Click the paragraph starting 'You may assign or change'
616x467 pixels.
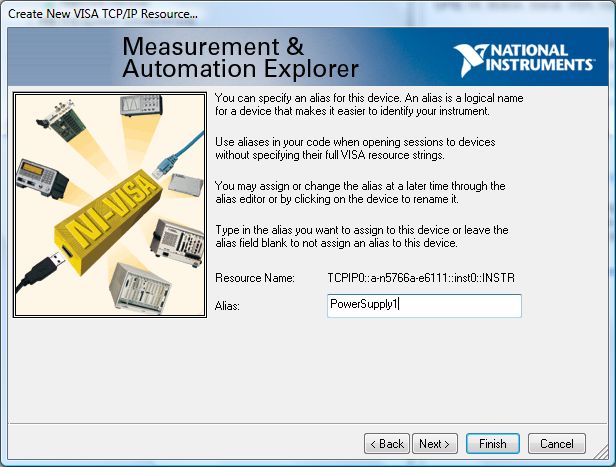(360, 192)
